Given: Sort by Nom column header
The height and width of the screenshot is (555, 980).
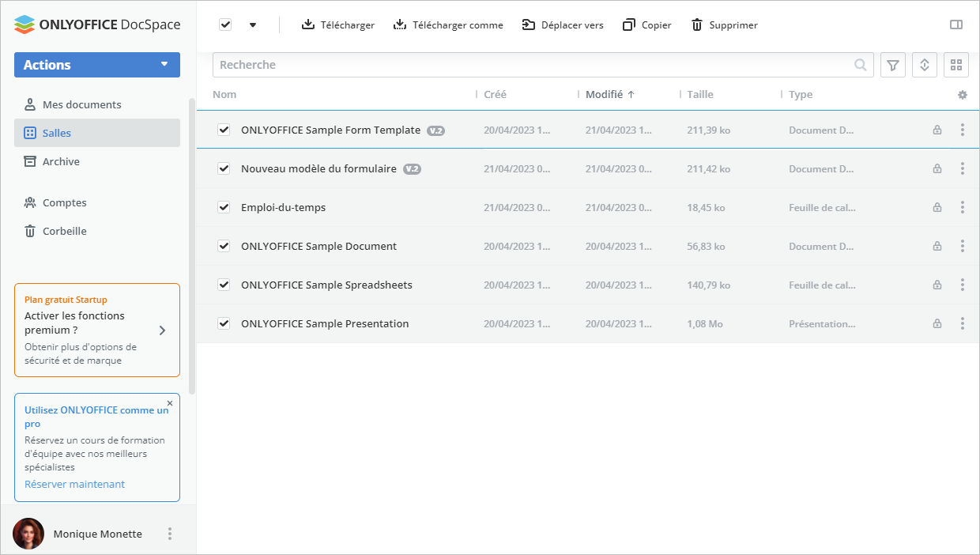Looking at the screenshot, I should point(224,94).
